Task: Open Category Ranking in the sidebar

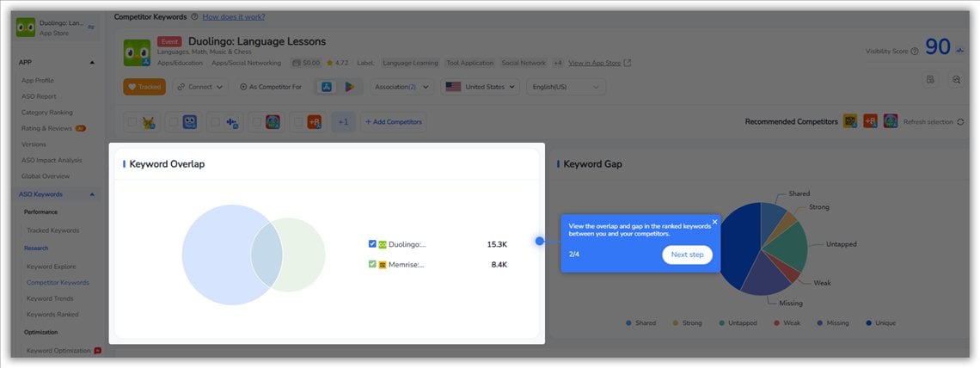Action: pyautogui.click(x=47, y=113)
